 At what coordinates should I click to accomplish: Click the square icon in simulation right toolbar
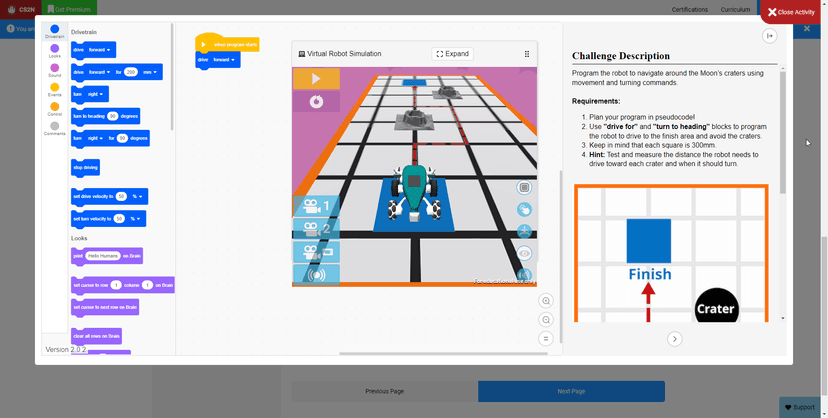524,187
